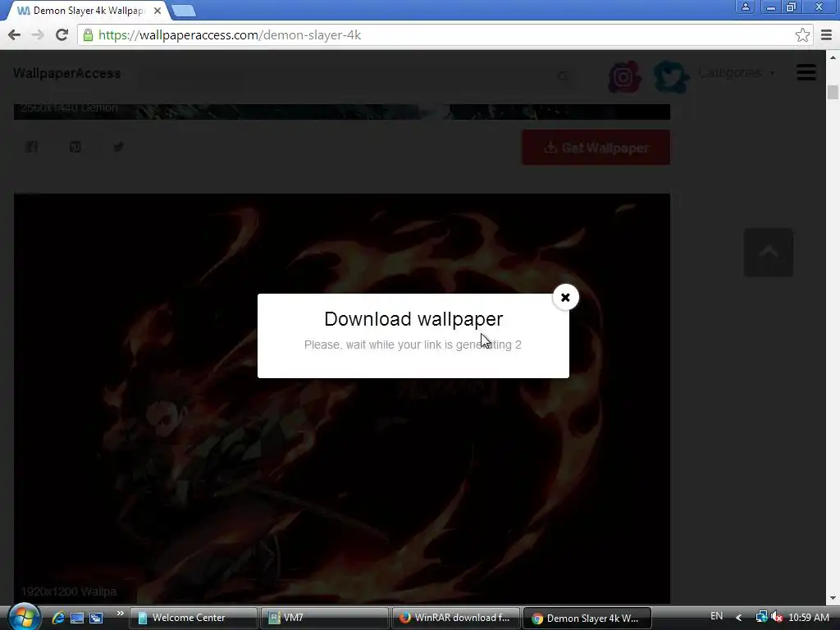840x630 pixels.
Task: Bookmark this page with the star
Action: tap(802, 34)
